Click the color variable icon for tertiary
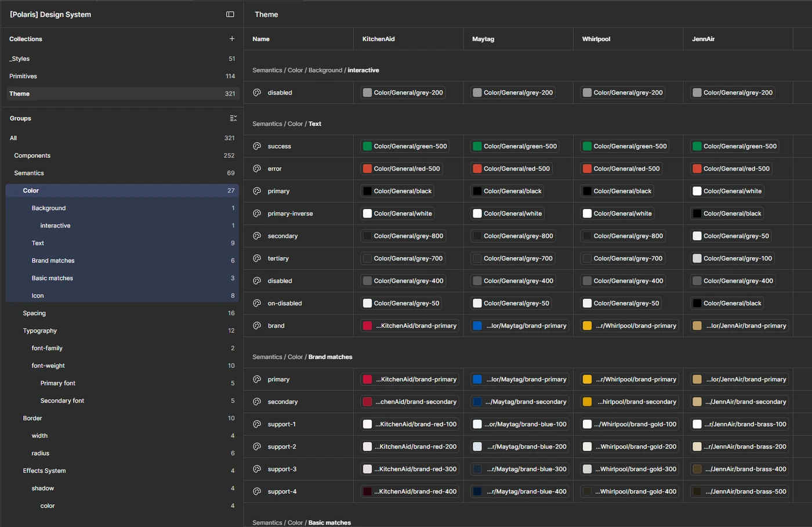 (257, 258)
